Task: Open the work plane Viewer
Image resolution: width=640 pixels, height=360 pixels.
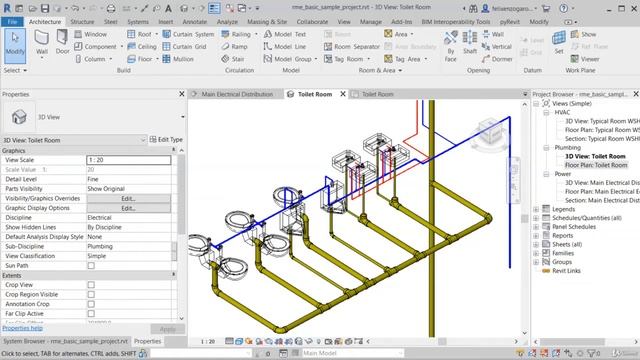Action: pos(585,59)
